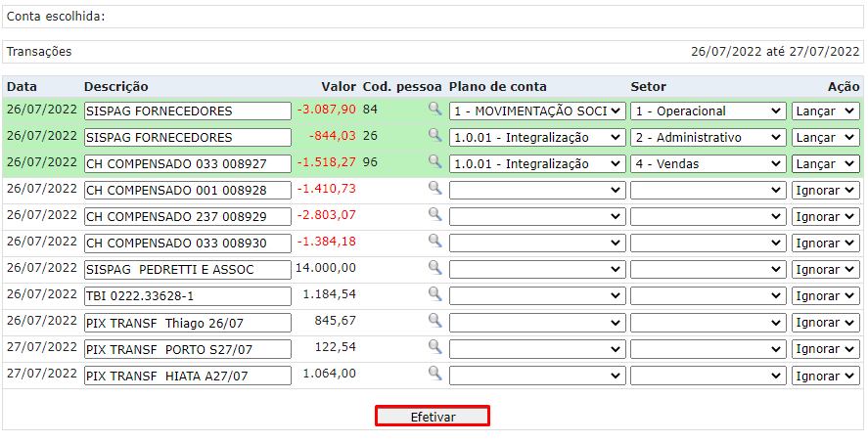Open Lançar dropdown for CH COMPENSADO 033 008927
The width and height of the screenshot is (868, 443).
(x=825, y=164)
